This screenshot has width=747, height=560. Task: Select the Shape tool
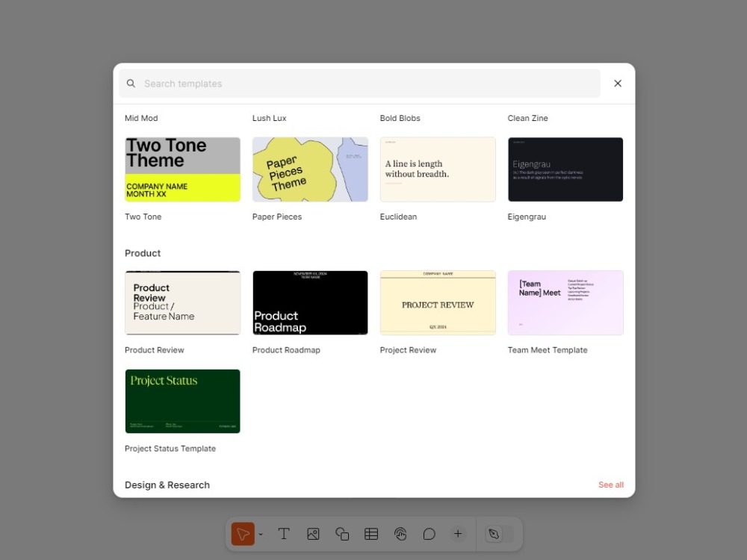(x=342, y=534)
